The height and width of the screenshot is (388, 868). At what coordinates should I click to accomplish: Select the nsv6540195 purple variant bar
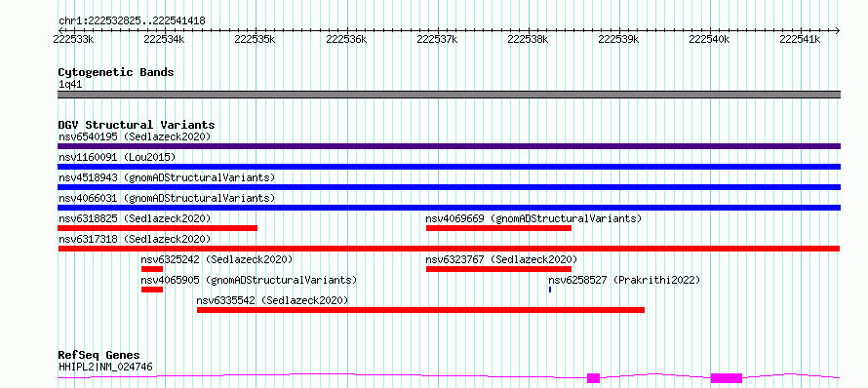click(x=449, y=146)
